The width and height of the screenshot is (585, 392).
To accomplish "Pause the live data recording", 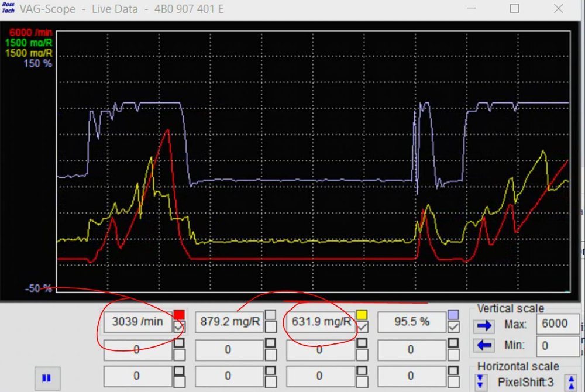I will [x=46, y=378].
